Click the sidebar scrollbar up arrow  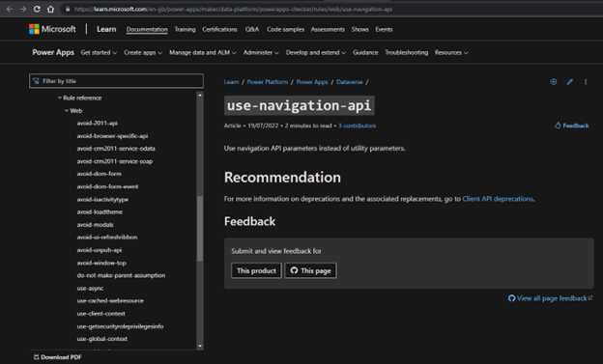pyautogui.click(x=200, y=95)
